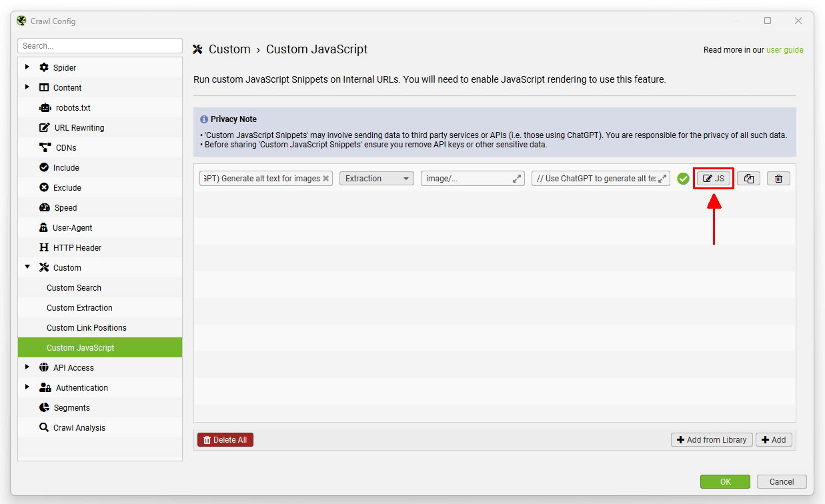The height and width of the screenshot is (504, 825).
Task: Click Add from Library button
Action: tap(712, 440)
